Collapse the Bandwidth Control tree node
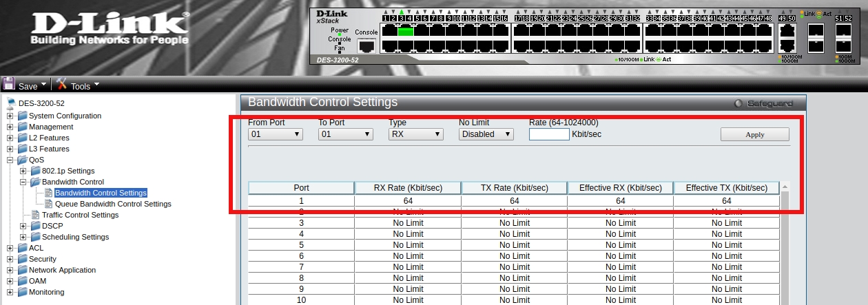 [23, 182]
